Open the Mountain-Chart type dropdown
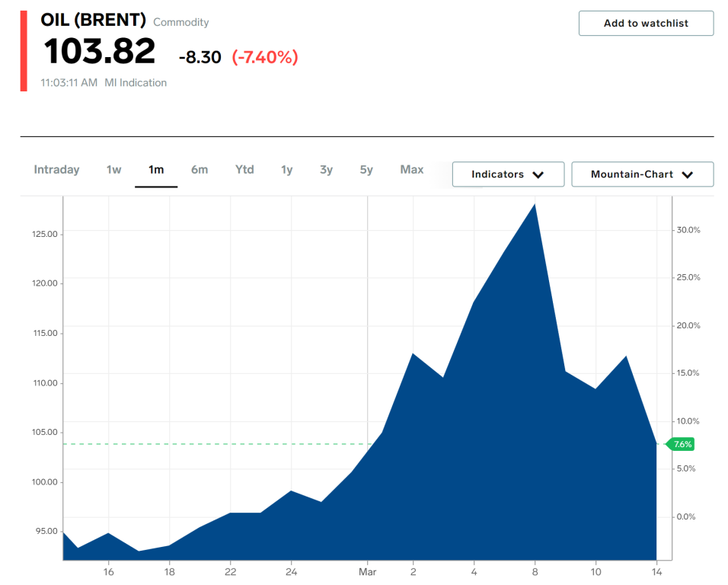The image size is (728, 585). pos(643,174)
